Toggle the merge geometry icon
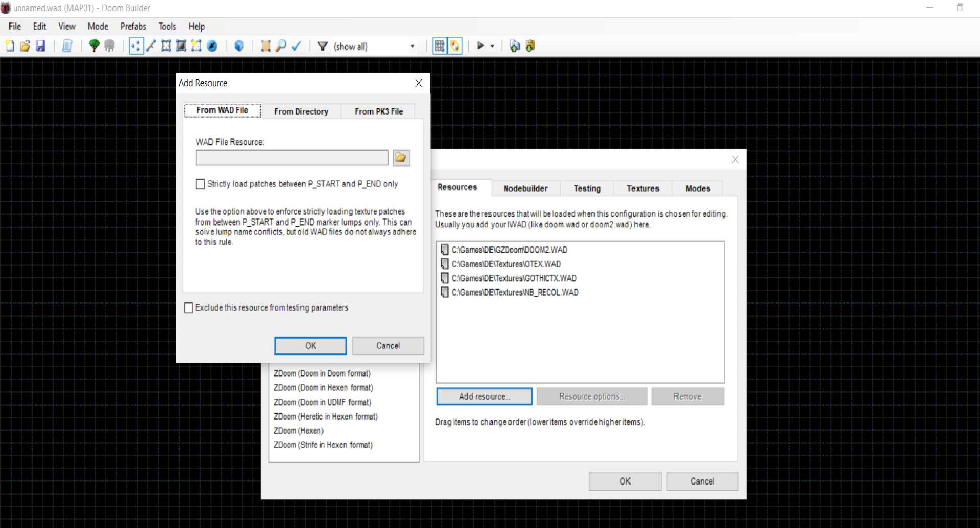 [455, 46]
